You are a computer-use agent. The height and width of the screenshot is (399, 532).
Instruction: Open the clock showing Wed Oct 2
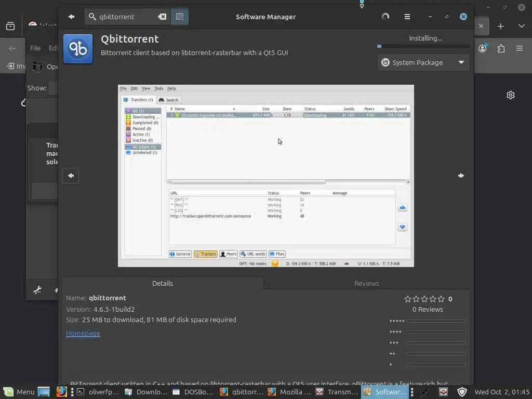pyautogui.click(x=502, y=392)
